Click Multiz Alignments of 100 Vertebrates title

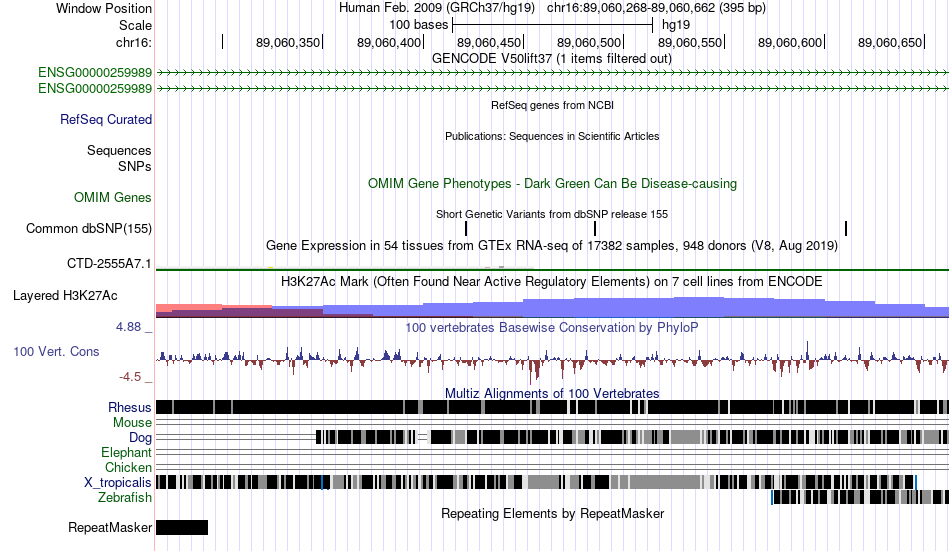[x=552, y=393]
